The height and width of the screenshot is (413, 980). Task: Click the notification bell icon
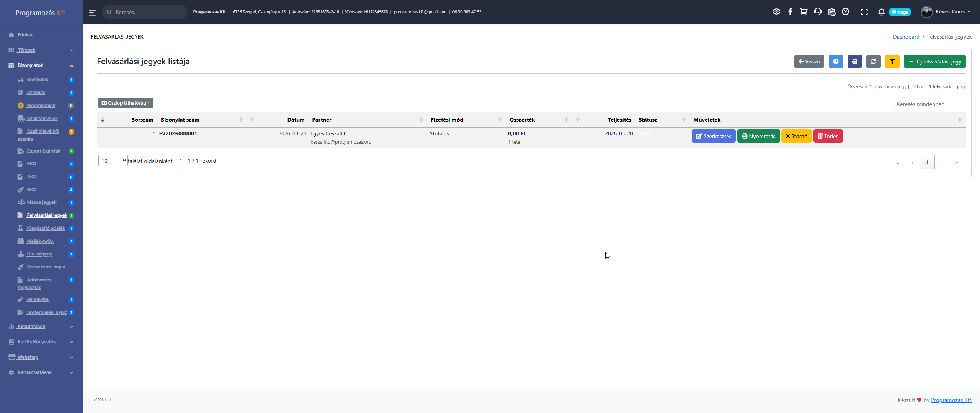881,12
